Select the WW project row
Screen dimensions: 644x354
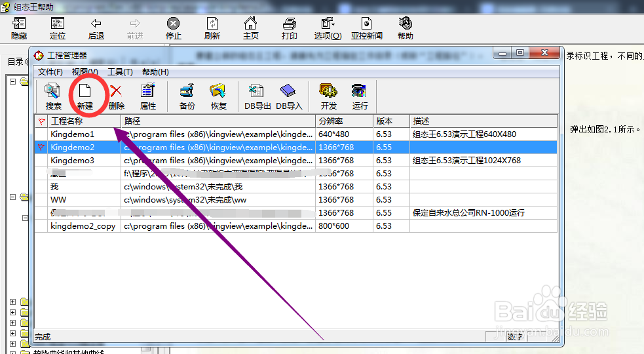296,200
